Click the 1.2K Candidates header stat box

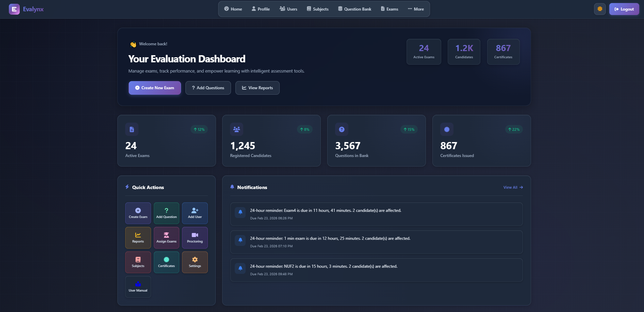pyautogui.click(x=464, y=52)
